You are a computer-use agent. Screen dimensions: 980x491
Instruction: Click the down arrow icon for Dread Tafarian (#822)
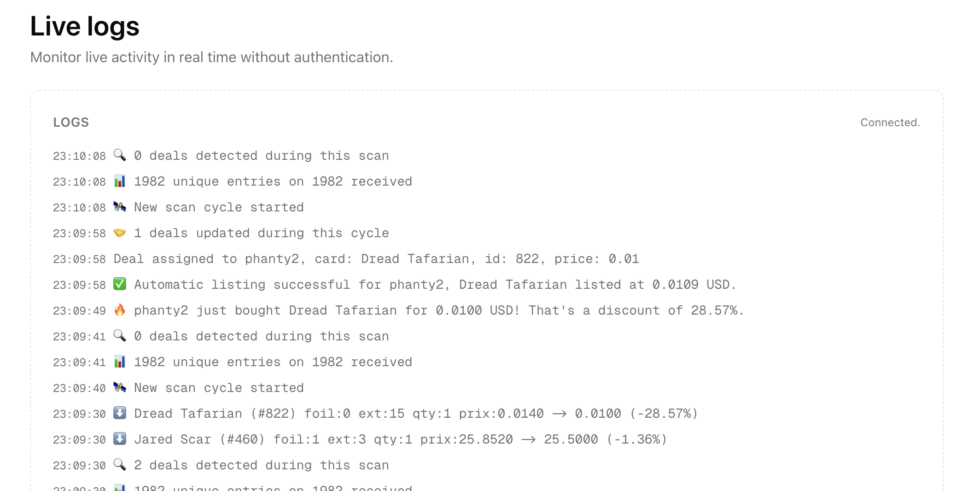120,413
